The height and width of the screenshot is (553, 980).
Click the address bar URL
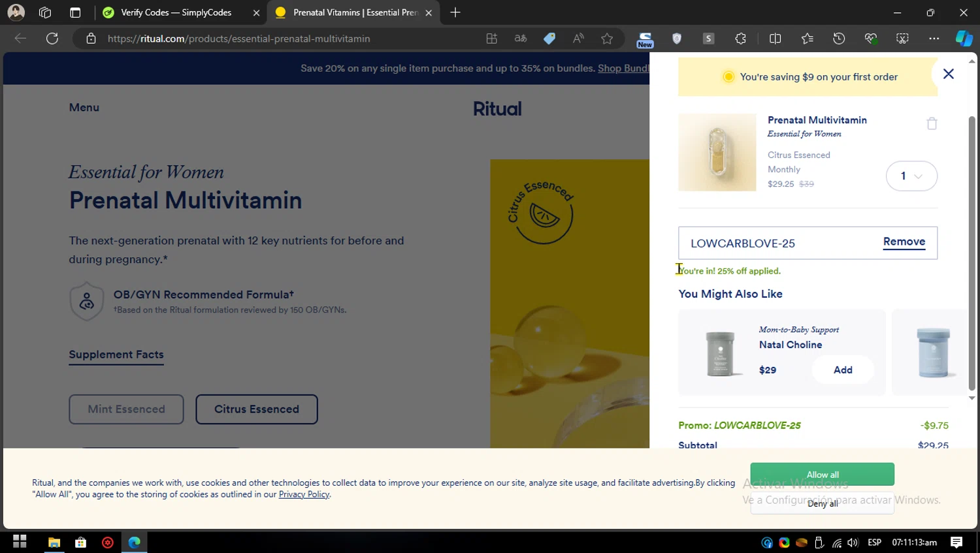(x=238, y=39)
